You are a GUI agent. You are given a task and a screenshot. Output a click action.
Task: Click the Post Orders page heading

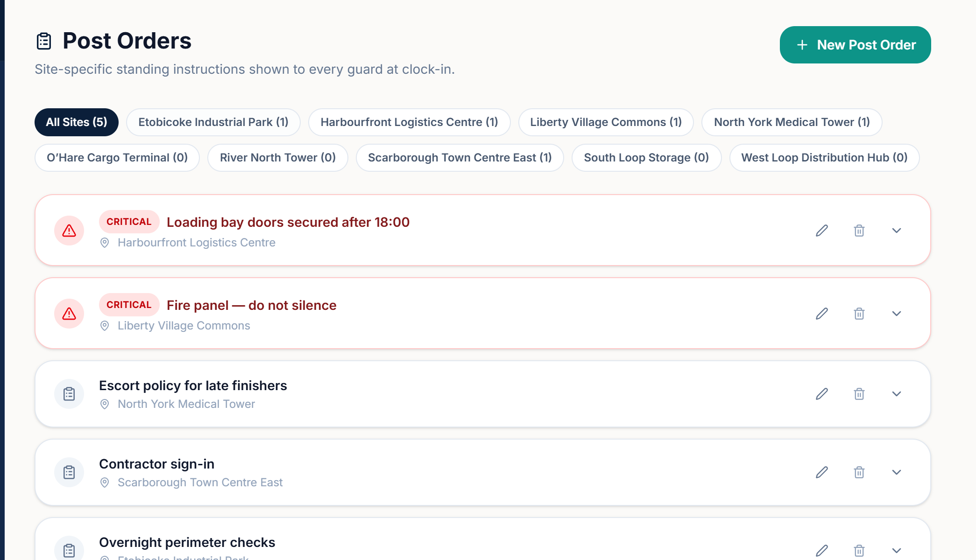(x=127, y=41)
